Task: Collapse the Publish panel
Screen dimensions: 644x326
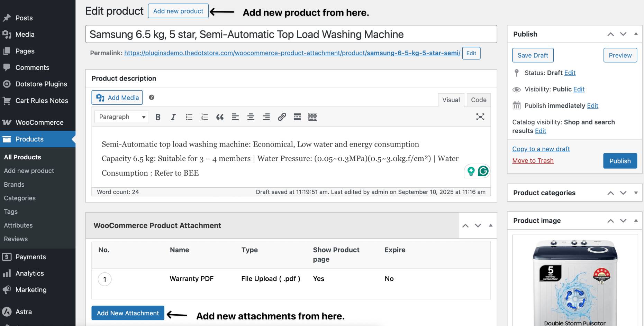Action: pos(636,34)
